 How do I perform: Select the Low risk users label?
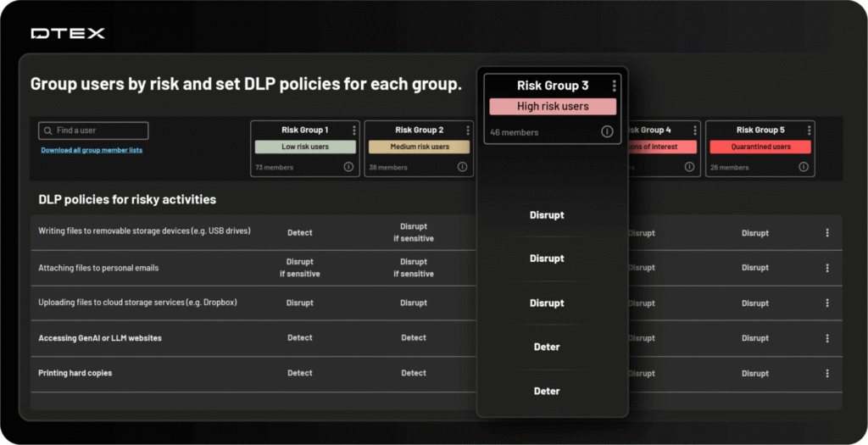305,147
